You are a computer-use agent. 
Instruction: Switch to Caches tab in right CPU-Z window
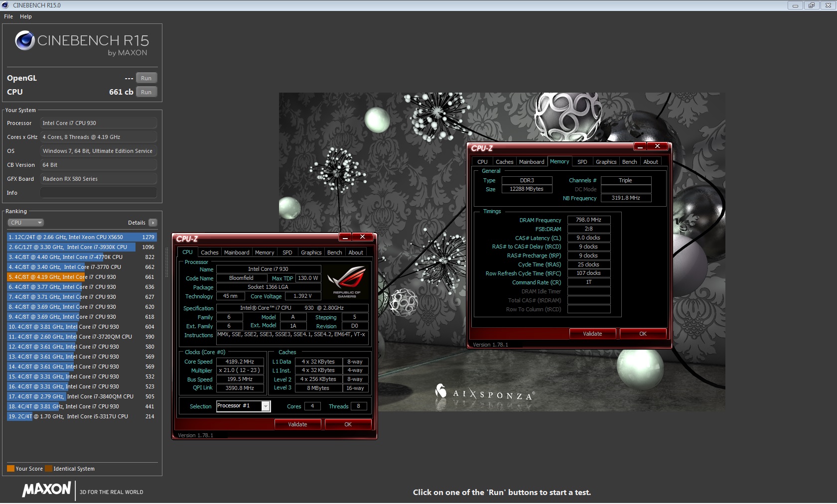[x=504, y=162]
